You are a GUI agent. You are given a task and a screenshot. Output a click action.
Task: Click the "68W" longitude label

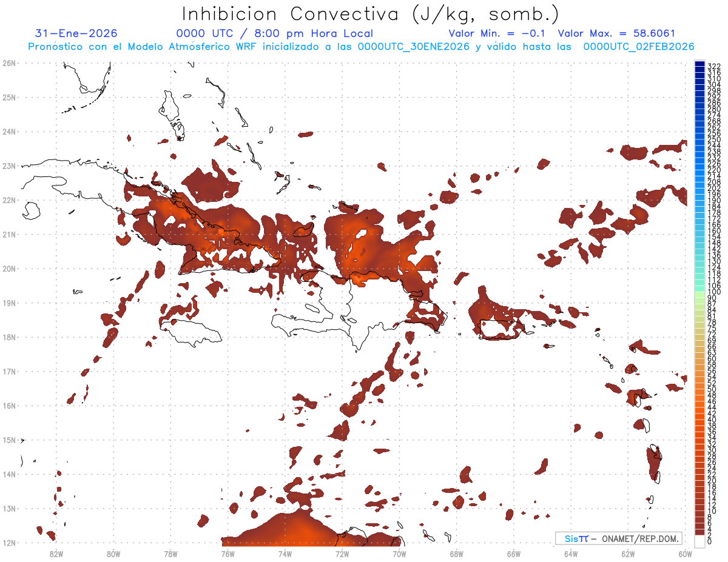coord(456,553)
